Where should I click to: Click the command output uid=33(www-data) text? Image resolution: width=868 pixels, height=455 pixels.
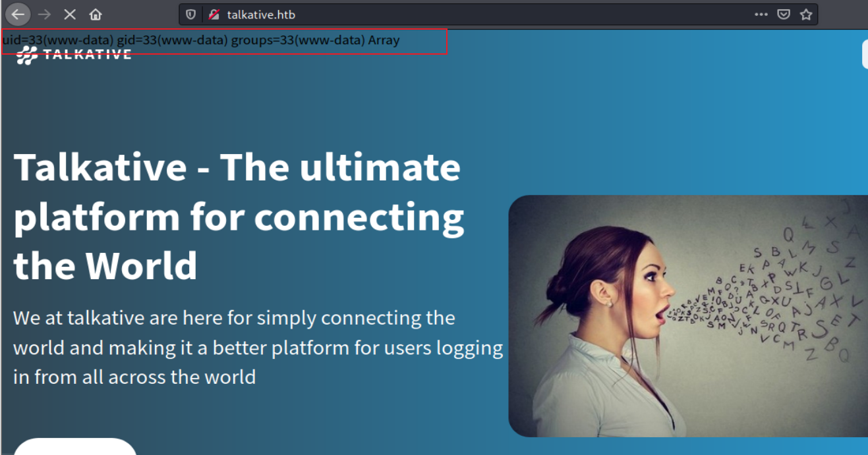coord(201,40)
